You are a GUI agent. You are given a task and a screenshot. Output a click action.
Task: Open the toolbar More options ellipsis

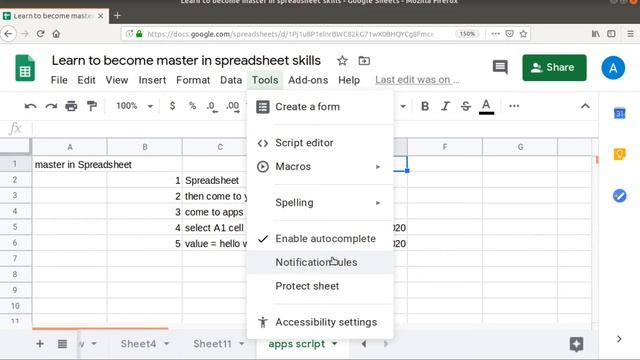pyautogui.click(x=514, y=106)
